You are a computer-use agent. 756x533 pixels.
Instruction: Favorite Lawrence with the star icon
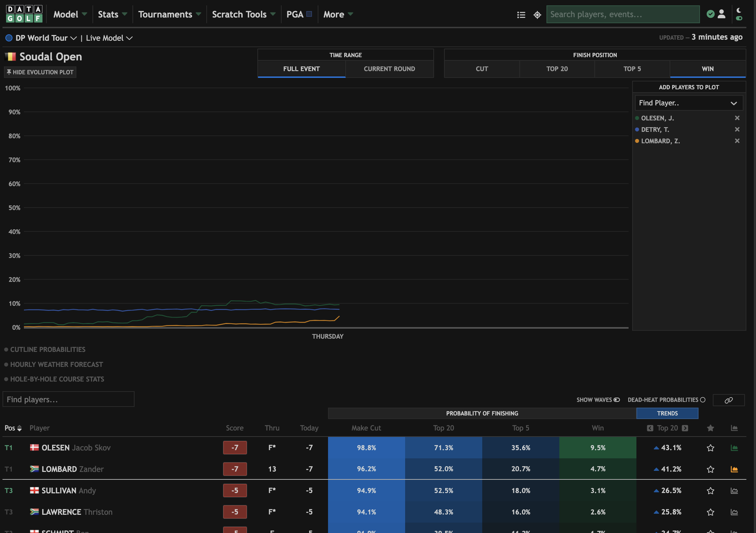pos(710,512)
